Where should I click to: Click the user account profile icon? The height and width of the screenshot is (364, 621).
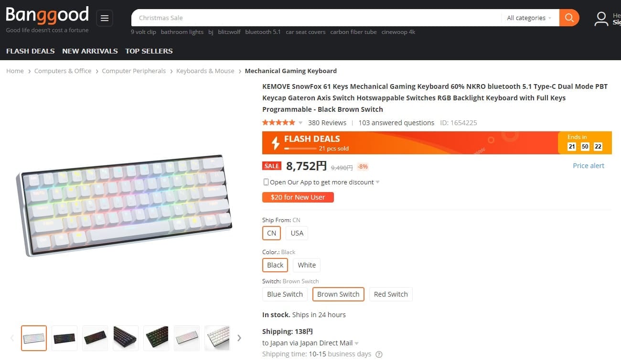pyautogui.click(x=601, y=19)
